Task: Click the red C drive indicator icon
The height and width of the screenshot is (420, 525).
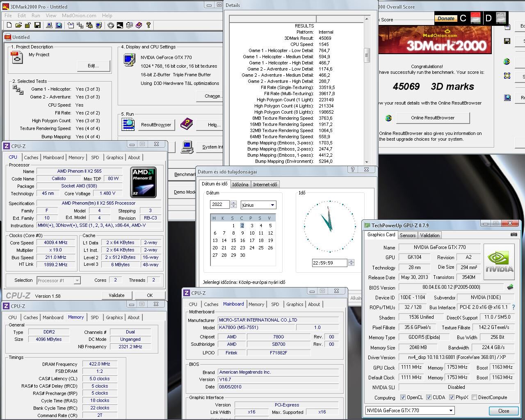Action: point(475,18)
